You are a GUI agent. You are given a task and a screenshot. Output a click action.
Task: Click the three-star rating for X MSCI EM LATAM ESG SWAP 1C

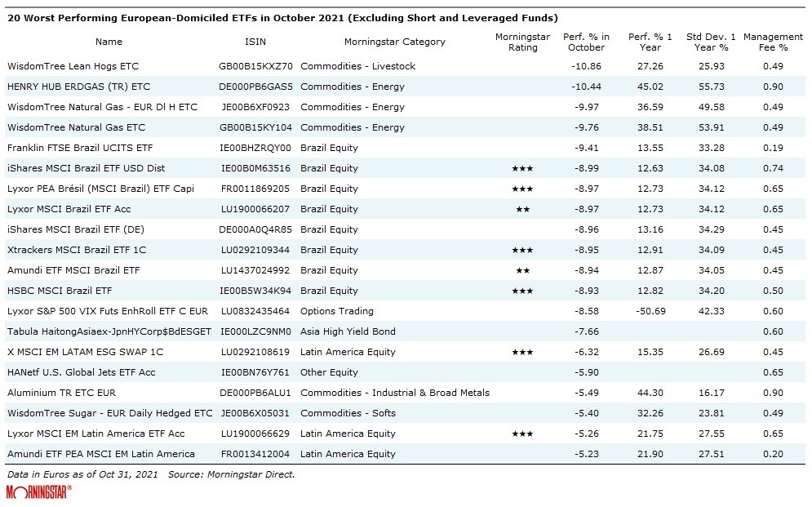tap(522, 352)
